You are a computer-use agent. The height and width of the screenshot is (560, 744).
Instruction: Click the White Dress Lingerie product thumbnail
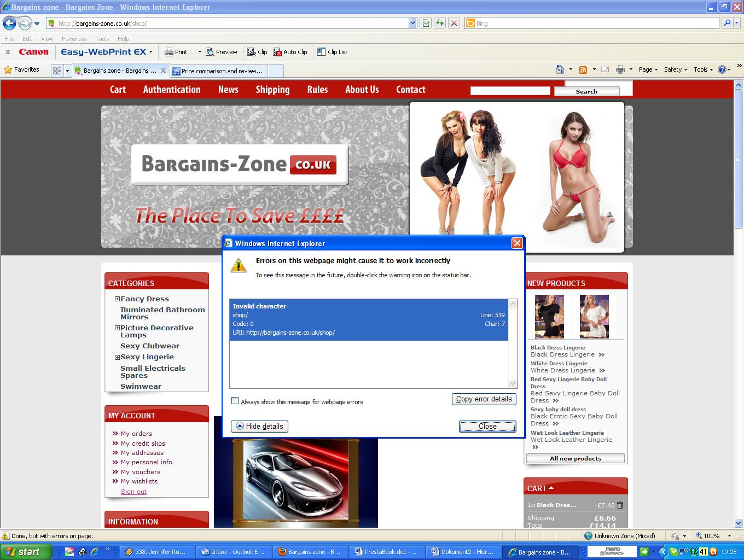(594, 317)
